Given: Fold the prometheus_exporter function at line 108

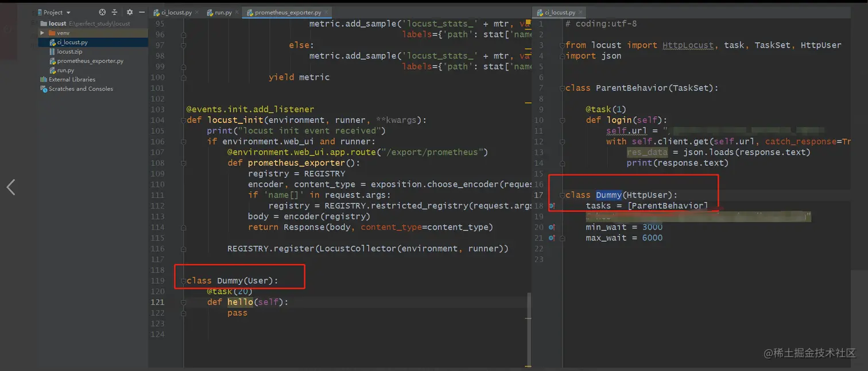Looking at the screenshot, I should coord(183,163).
